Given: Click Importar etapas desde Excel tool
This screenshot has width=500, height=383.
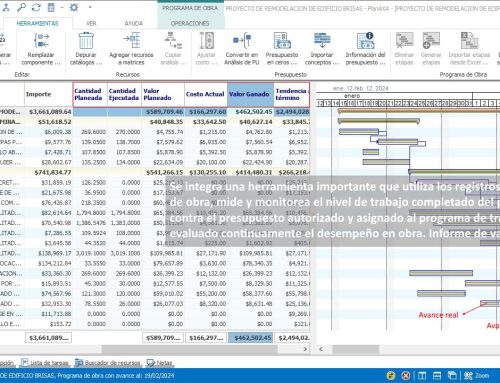Looking at the screenshot, I should [469, 49].
